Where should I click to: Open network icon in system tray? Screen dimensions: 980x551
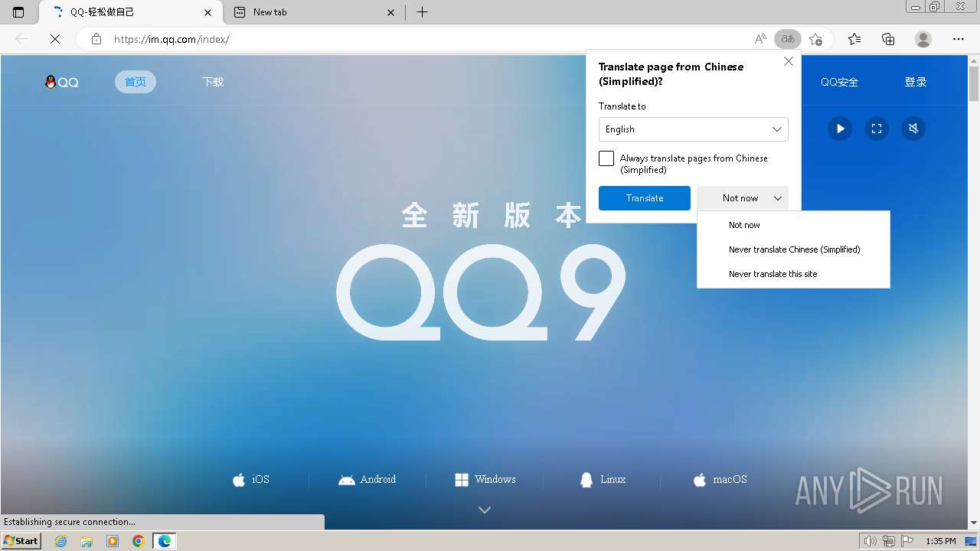click(888, 541)
